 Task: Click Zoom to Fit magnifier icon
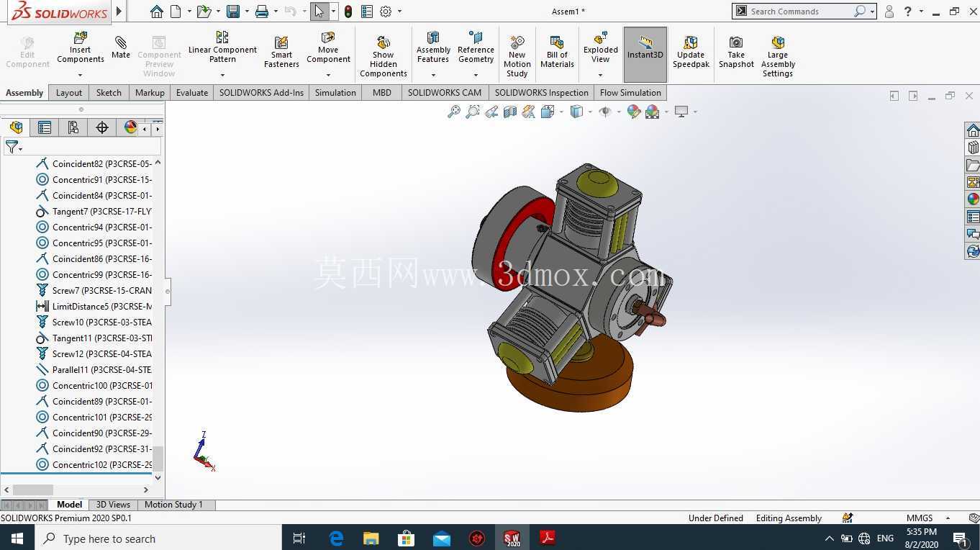(x=454, y=112)
